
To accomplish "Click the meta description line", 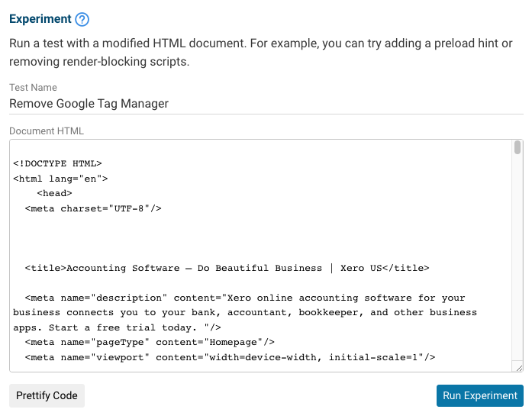I will [244, 298].
